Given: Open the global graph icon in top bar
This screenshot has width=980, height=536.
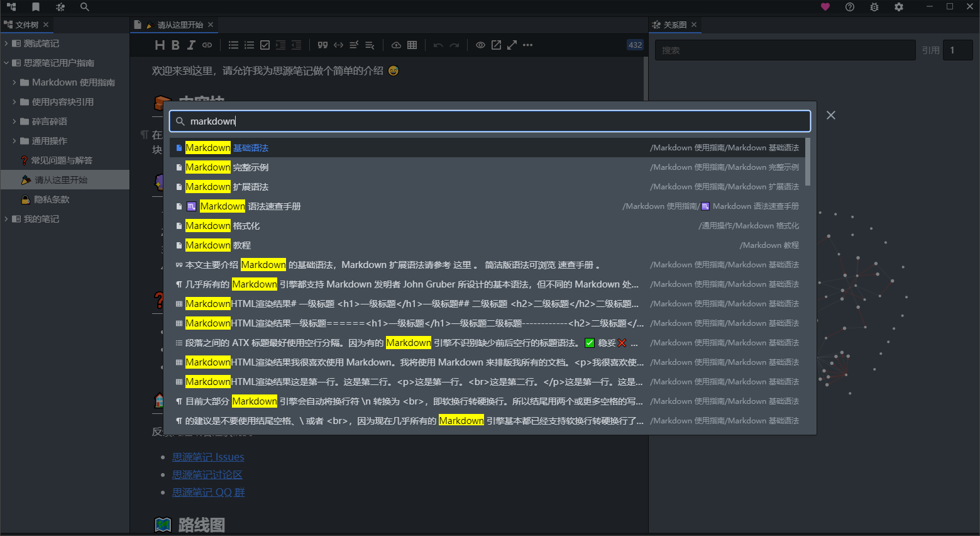Looking at the screenshot, I should click(x=60, y=7).
